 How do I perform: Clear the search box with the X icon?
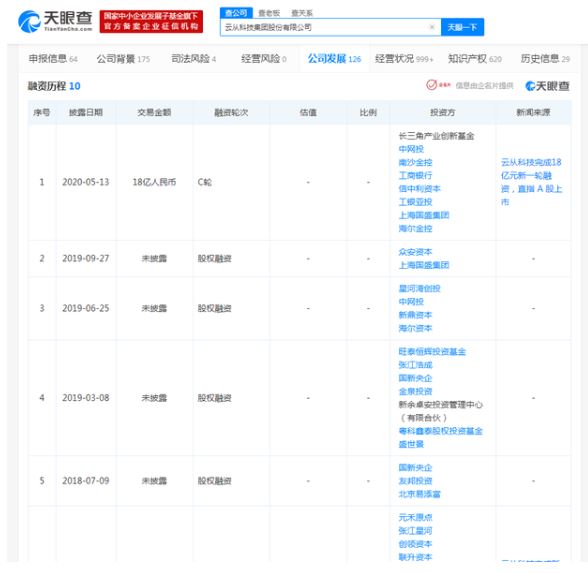point(432,27)
